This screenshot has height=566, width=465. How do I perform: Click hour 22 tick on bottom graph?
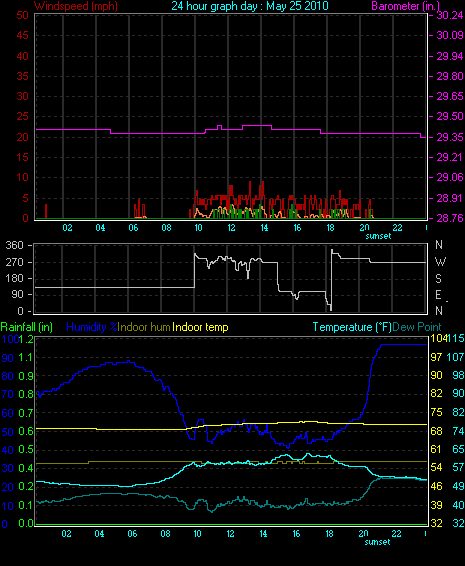[396, 534]
